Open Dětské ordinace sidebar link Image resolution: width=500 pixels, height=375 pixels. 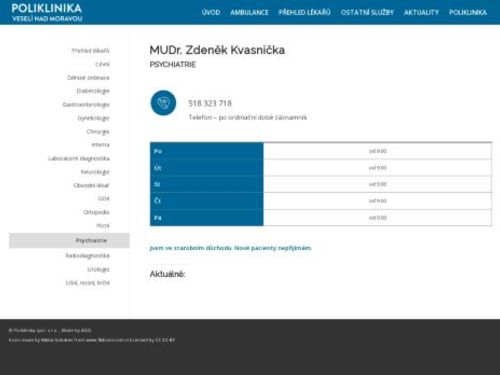click(88, 78)
